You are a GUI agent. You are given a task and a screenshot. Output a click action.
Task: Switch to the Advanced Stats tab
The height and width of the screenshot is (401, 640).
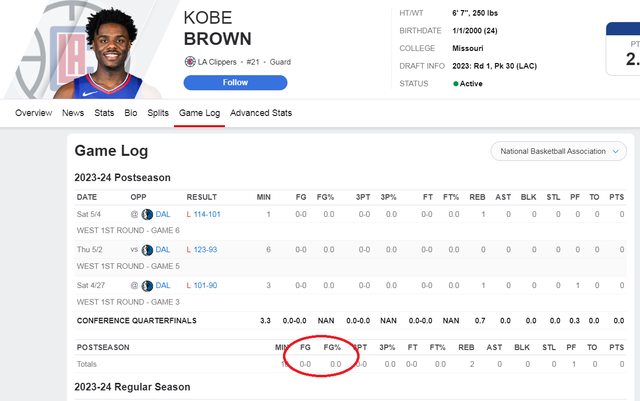click(261, 113)
